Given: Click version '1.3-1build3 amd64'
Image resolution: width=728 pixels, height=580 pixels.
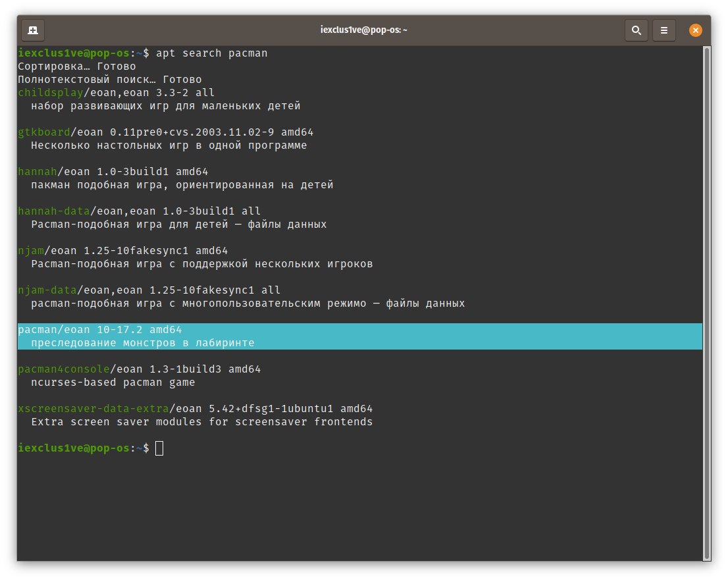Looking at the screenshot, I should pos(205,369).
